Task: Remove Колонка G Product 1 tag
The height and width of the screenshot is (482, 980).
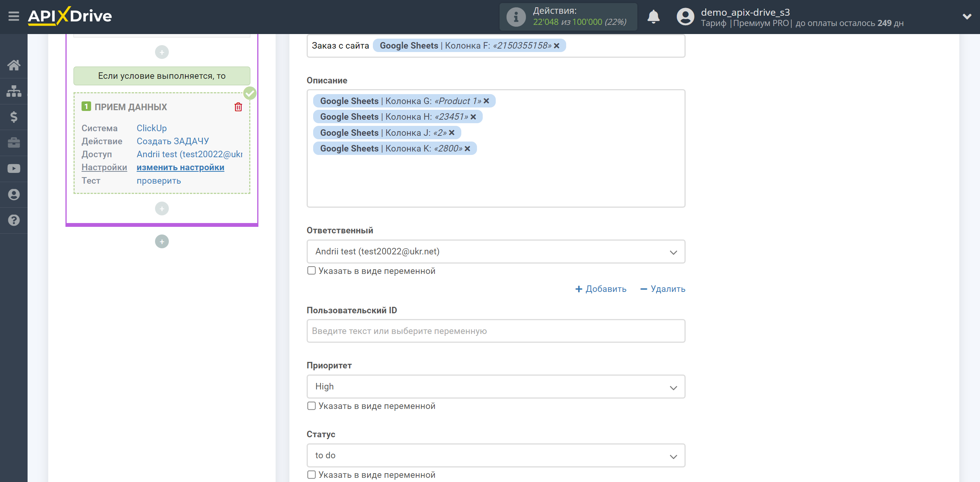Action: (487, 101)
